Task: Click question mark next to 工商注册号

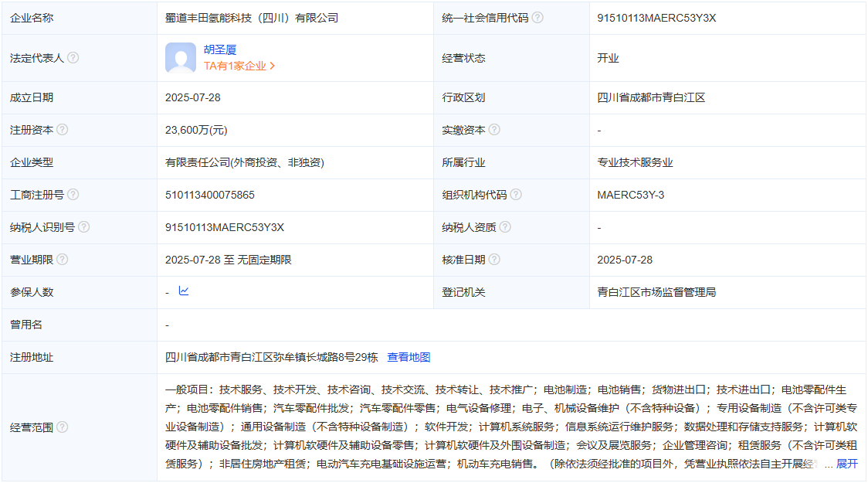Action: [x=73, y=195]
